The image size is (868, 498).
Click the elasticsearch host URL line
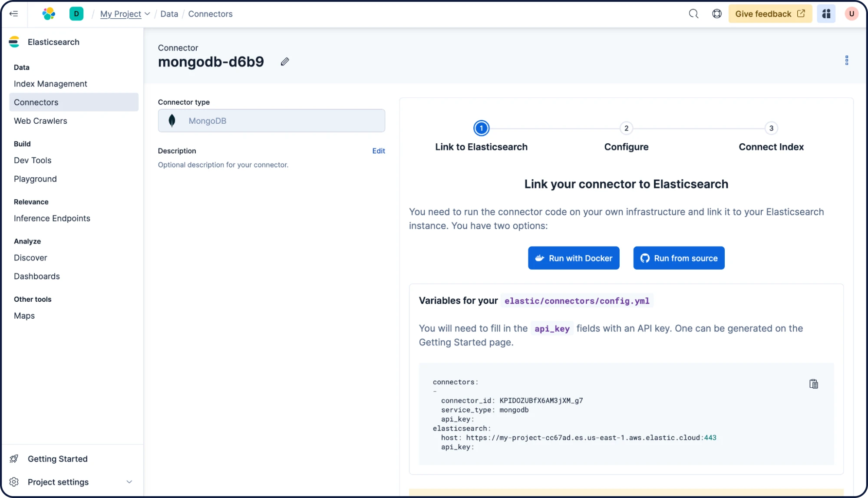579,438
